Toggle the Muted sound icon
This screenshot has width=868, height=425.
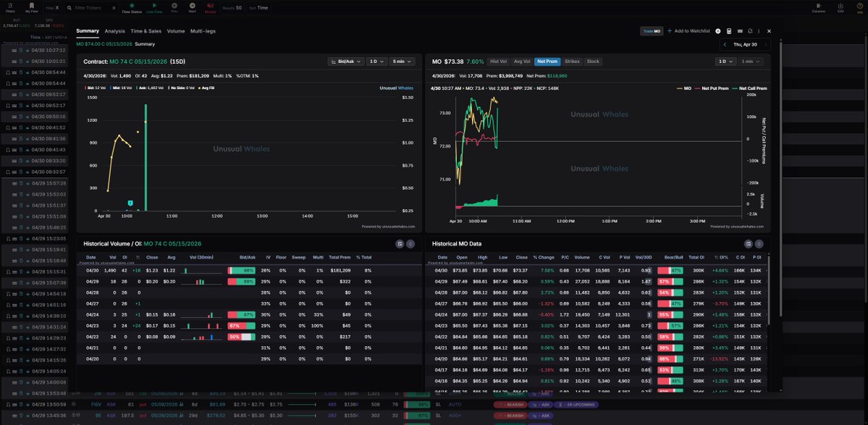[211, 6]
